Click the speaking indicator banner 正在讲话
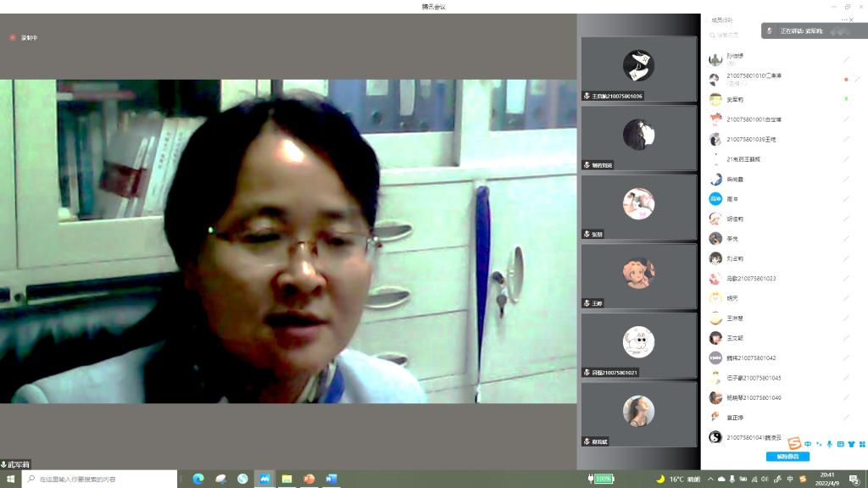 point(805,30)
